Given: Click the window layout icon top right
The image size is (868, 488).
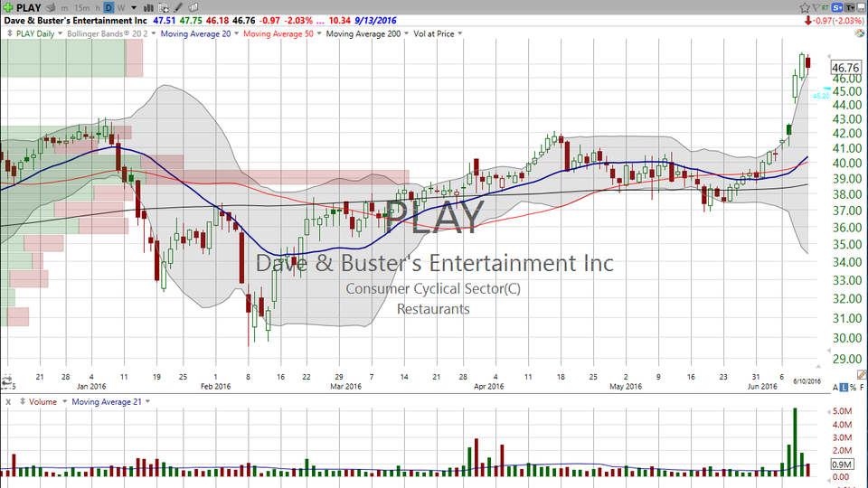Looking at the screenshot, I should pos(862,8).
